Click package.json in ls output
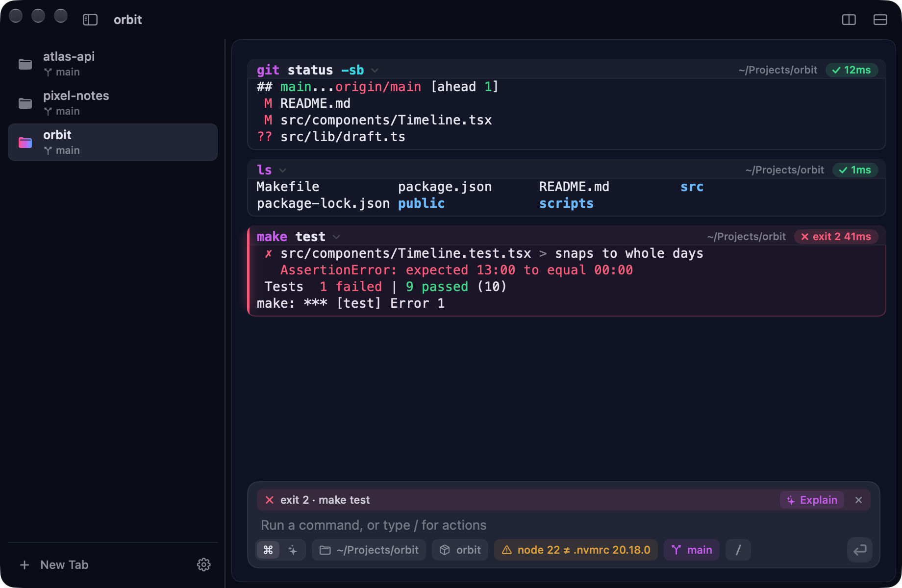Viewport: 902px width, 588px height. 445,187
